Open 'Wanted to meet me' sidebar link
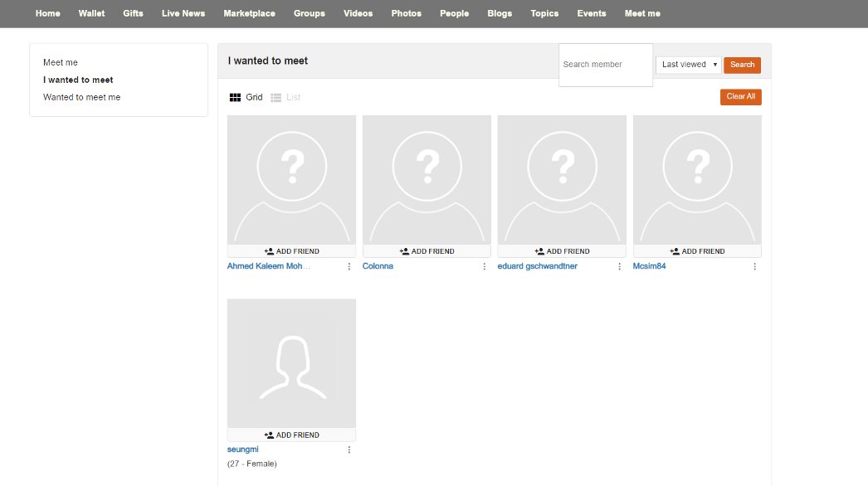The height and width of the screenshot is (486, 868). click(x=81, y=97)
